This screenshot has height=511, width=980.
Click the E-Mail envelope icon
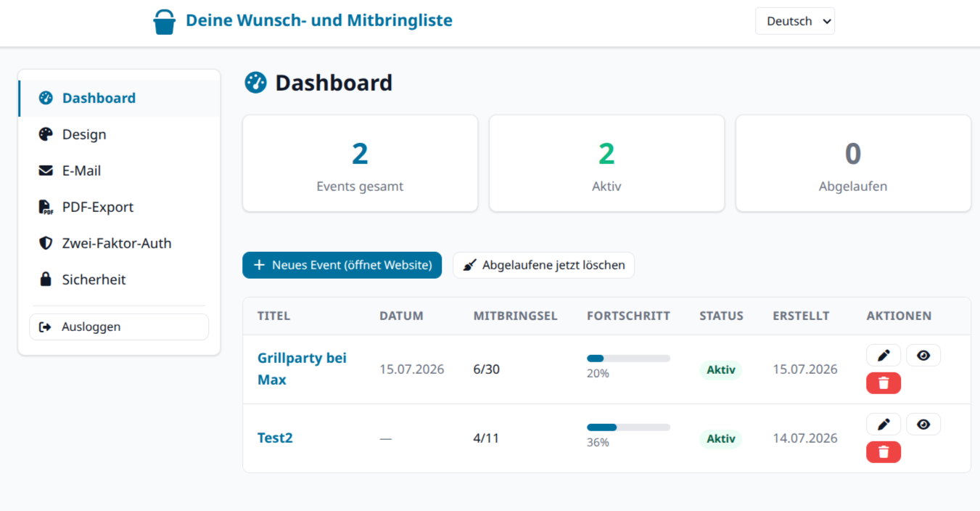click(46, 171)
